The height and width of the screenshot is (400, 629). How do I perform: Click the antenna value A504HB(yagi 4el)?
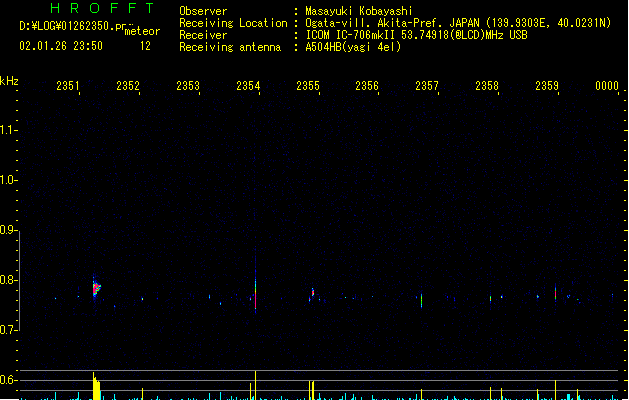click(x=353, y=47)
